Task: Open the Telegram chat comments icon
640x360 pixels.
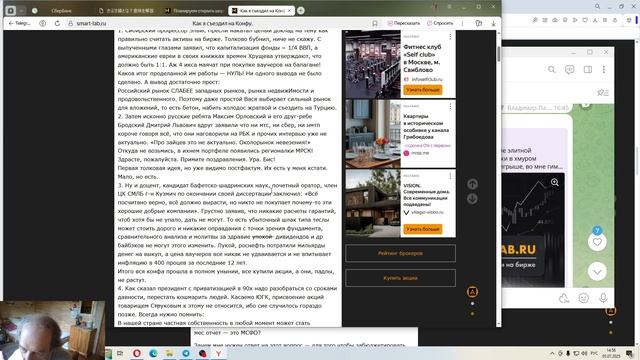Action: point(570,70)
